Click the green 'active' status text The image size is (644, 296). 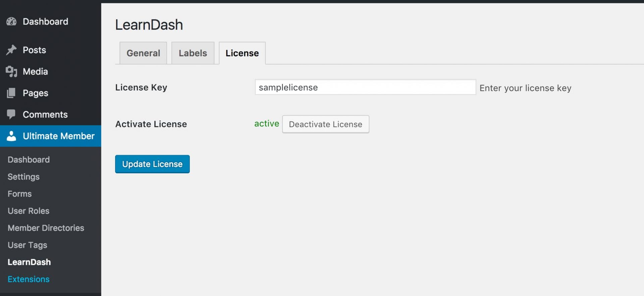267,123
